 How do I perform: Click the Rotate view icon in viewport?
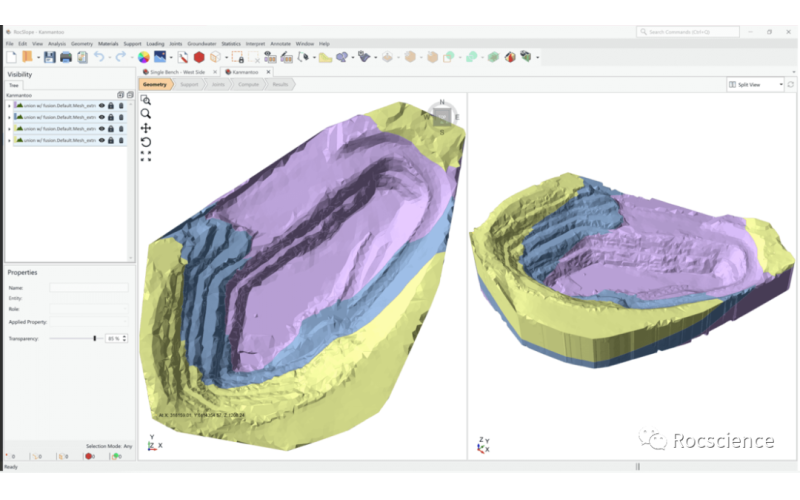146,142
